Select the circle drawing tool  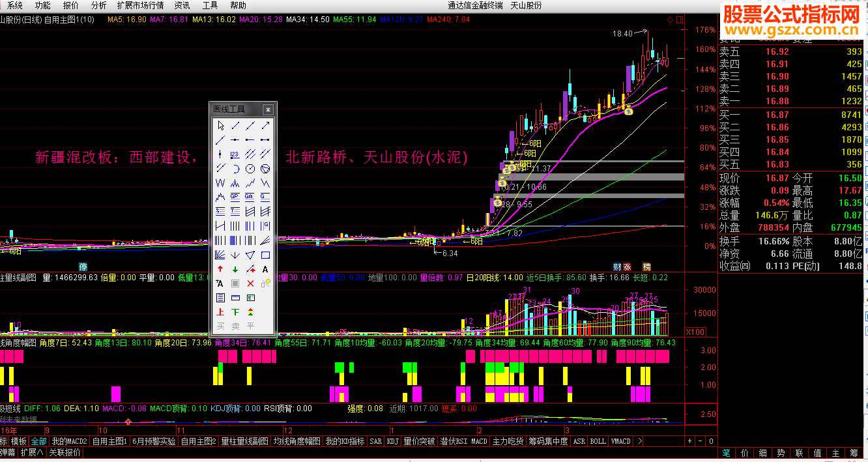pyautogui.click(x=250, y=168)
